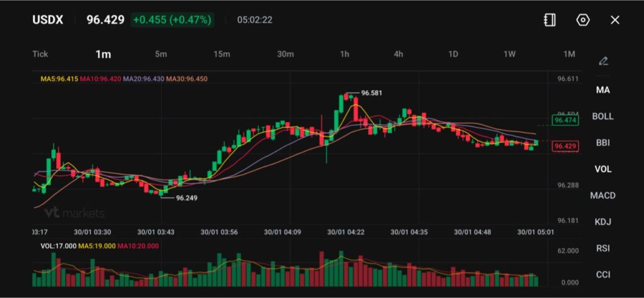Click the red 96.429 current price label

click(x=563, y=146)
